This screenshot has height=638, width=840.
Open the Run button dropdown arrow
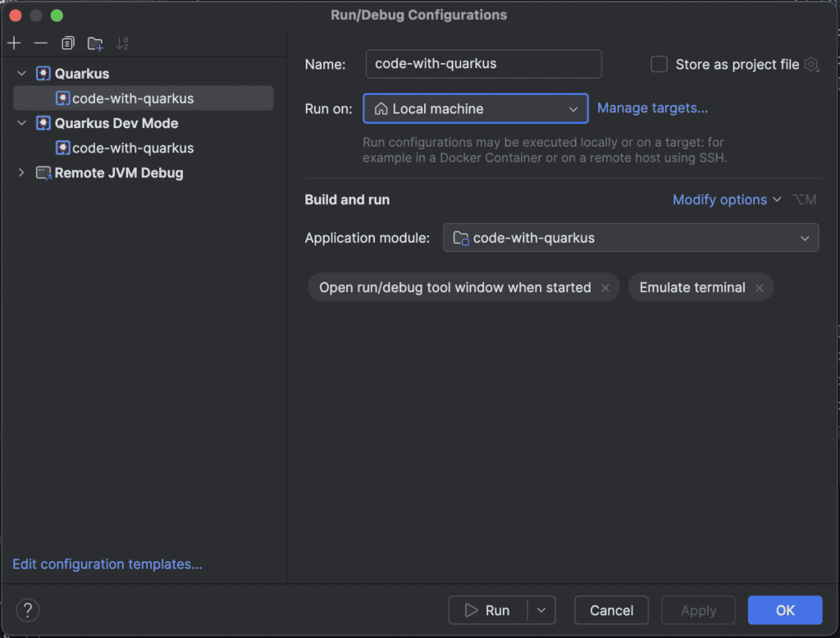541,610
